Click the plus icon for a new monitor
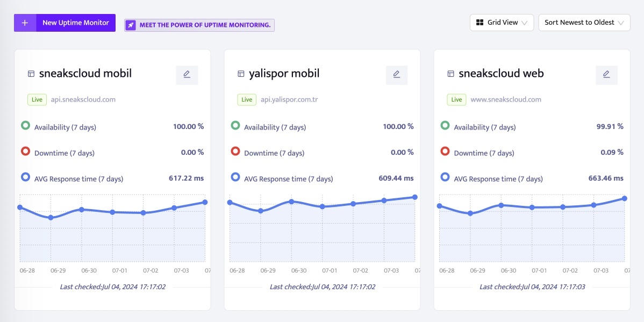The height and width of the screenshot is (322, 644). tap(25, 23)
